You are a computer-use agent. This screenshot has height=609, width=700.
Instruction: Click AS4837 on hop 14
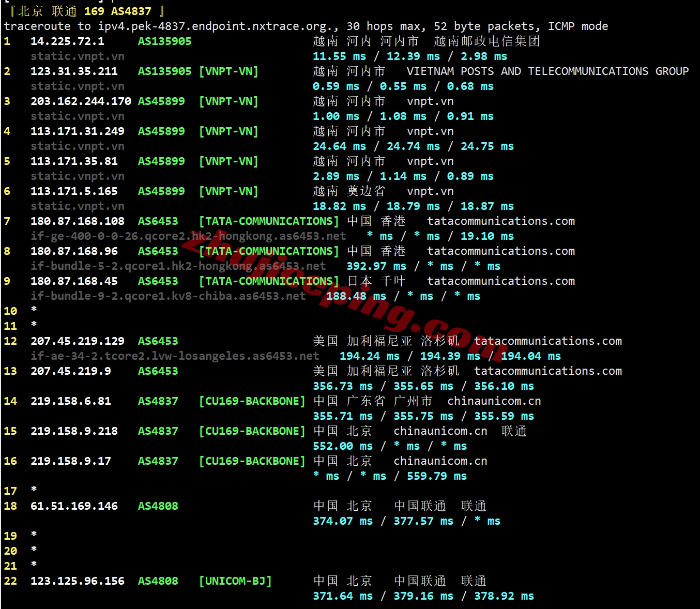pos(158,401)
